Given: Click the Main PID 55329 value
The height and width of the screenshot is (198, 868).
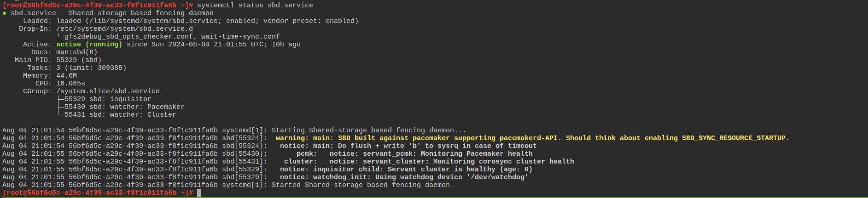Looking at the screenshot, I should tap(66, 60).
